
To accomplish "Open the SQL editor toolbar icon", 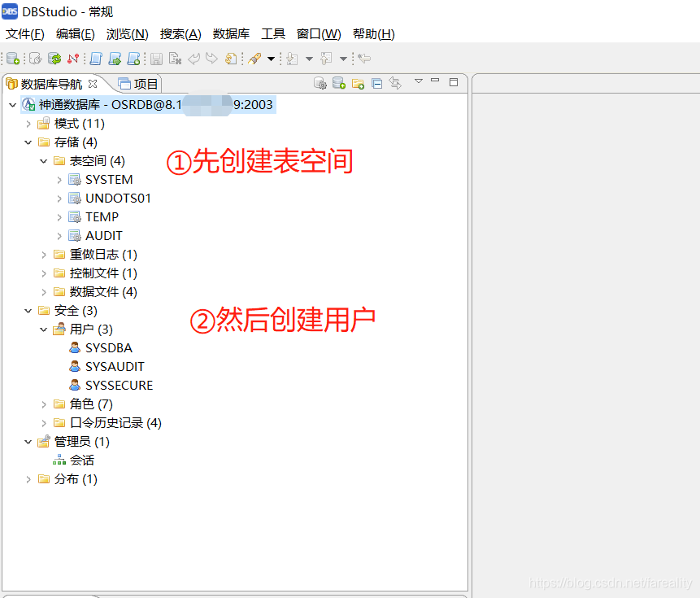I will (96, 59).
